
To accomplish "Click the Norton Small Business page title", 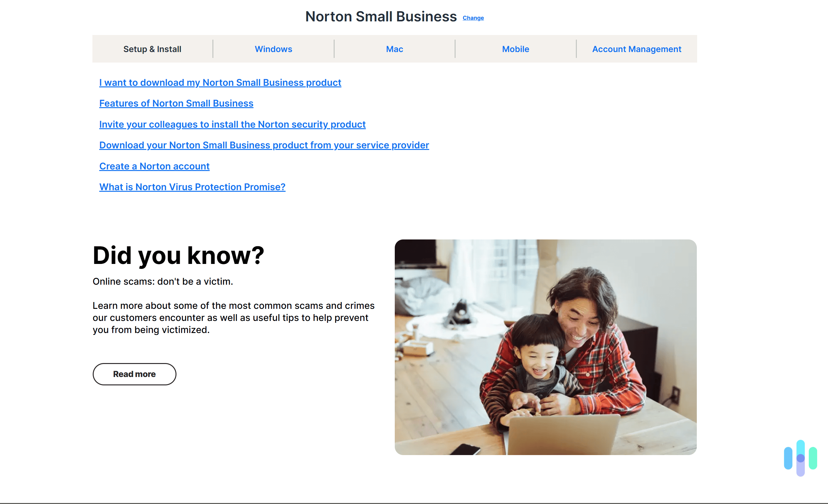I will (x=381, y=16).
